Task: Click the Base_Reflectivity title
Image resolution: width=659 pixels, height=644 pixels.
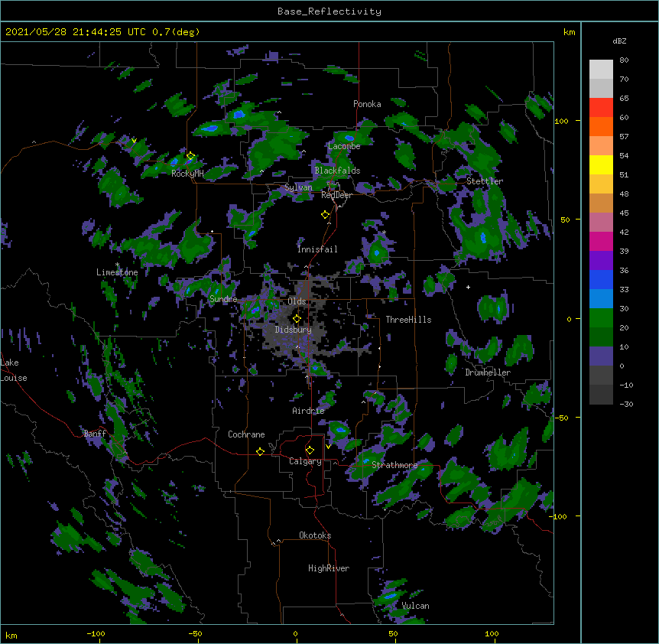Action: (329, 11)
